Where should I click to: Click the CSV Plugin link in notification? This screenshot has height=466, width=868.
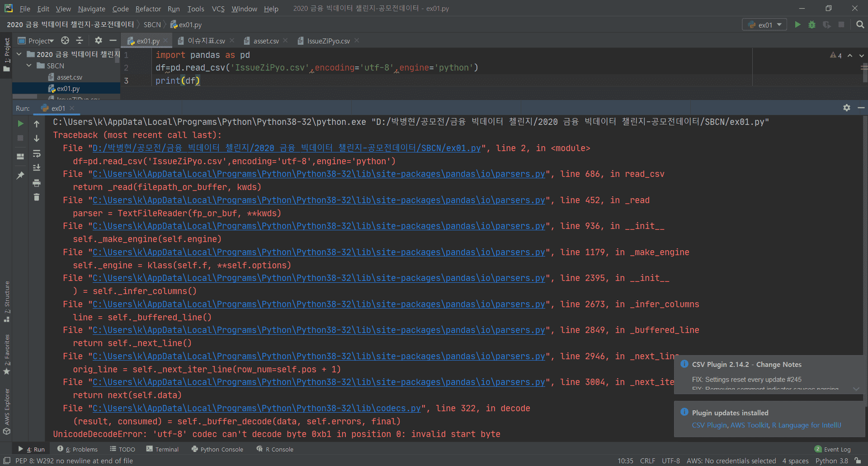point(709,425)
